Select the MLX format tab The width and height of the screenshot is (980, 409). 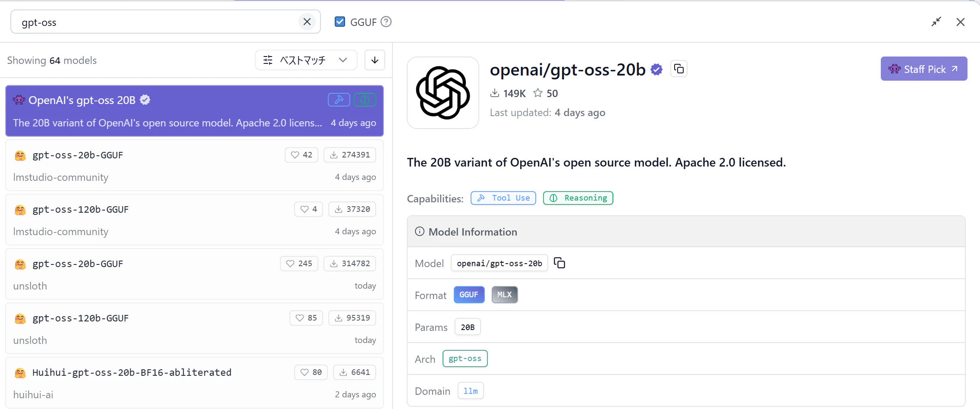point(505,295)
